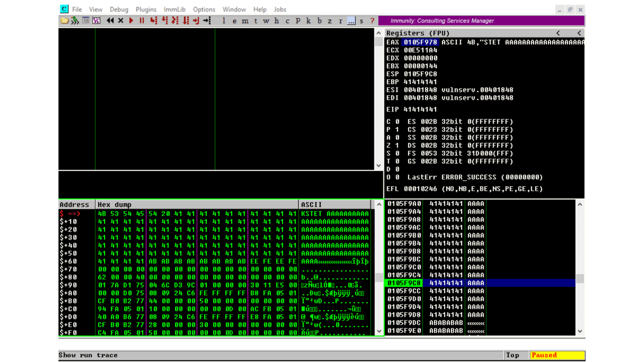Toggle the Z flag value
The image size is (644, 362).
click(x=397, y=145)
